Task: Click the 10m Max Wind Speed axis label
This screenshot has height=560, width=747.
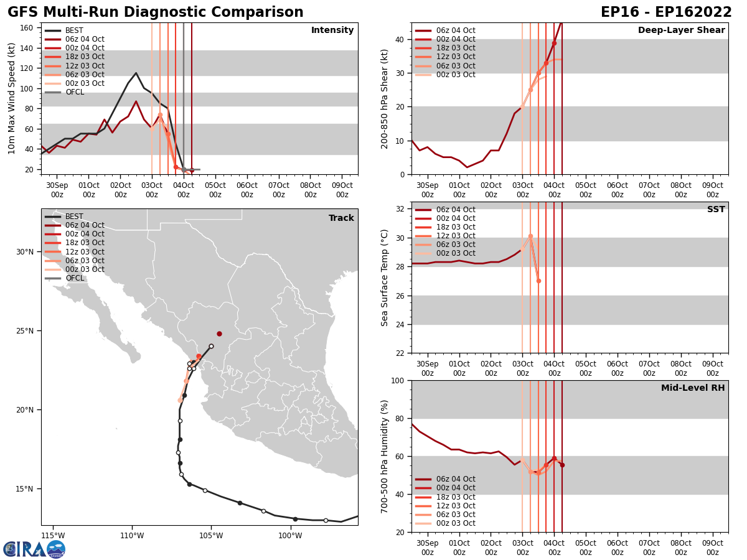Action: tap(11, 98)
